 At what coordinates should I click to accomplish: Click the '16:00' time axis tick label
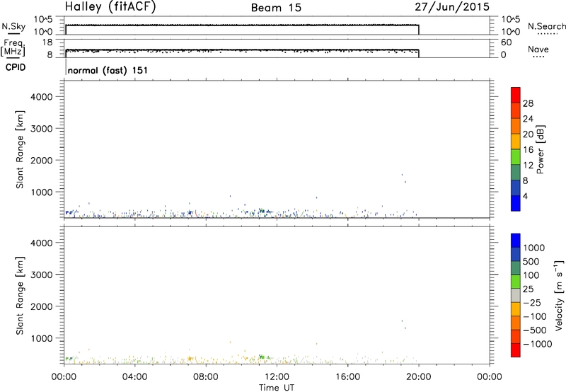pos(347,377)
